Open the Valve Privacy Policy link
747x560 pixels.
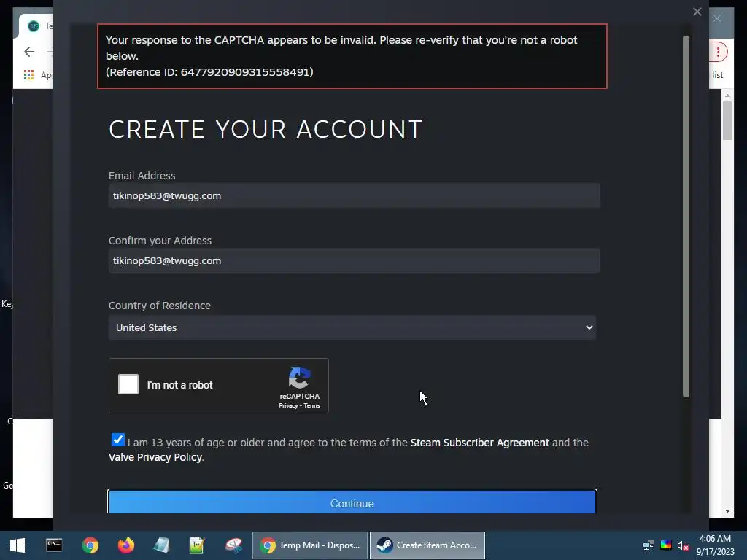click(x=155, y=457)
